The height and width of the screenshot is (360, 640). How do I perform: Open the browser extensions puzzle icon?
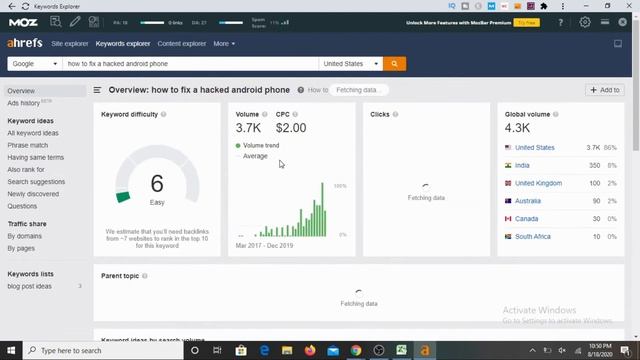[544, 6]
